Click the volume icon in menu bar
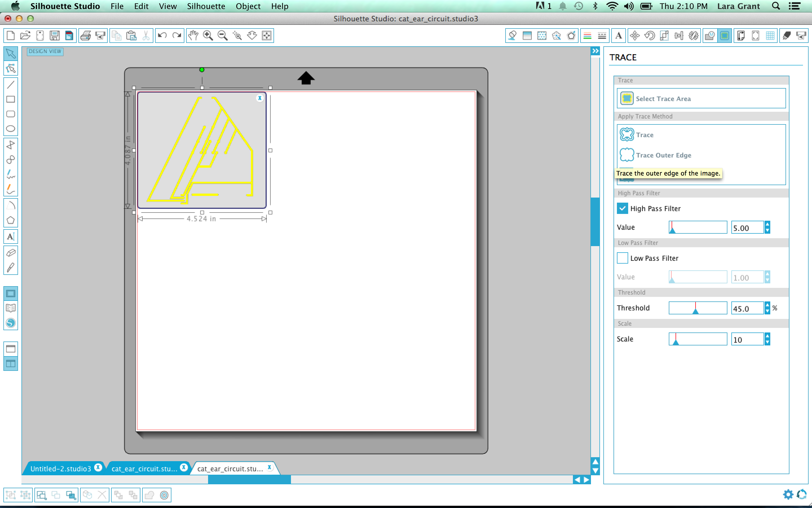The width and height of the screenshot is (812, 508). pyautogui.click(x=629, y=6)
